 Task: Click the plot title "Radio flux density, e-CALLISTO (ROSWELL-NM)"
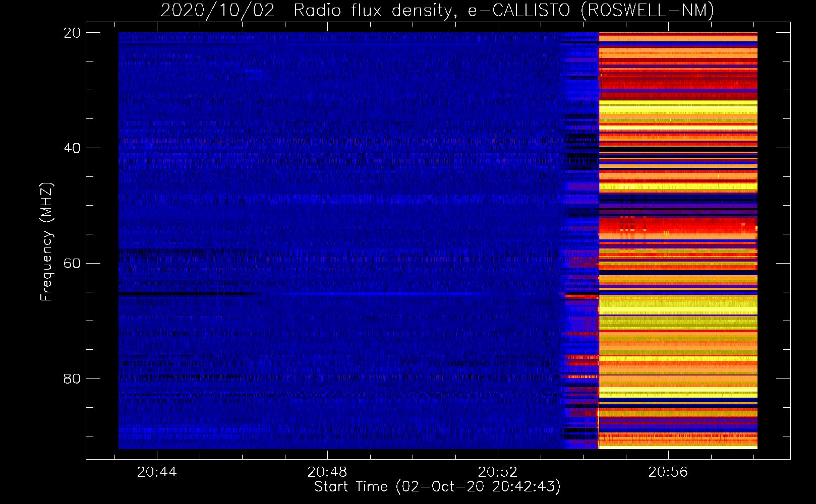point(503,11)
